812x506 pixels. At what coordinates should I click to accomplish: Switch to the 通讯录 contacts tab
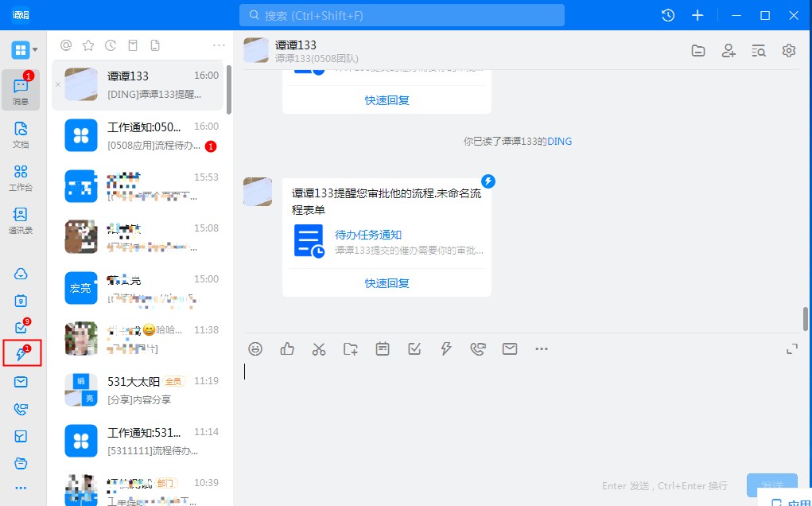pos(21,220)
